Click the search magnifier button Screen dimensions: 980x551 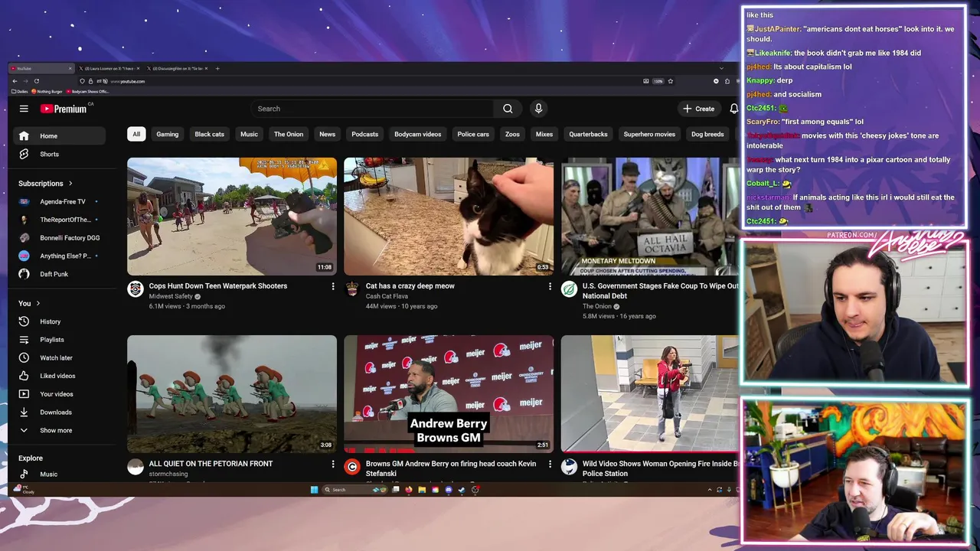point(508,109)
